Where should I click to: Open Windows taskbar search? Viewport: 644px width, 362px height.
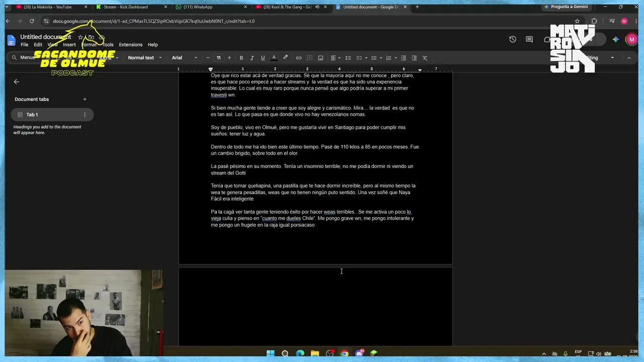pos(285,353)
